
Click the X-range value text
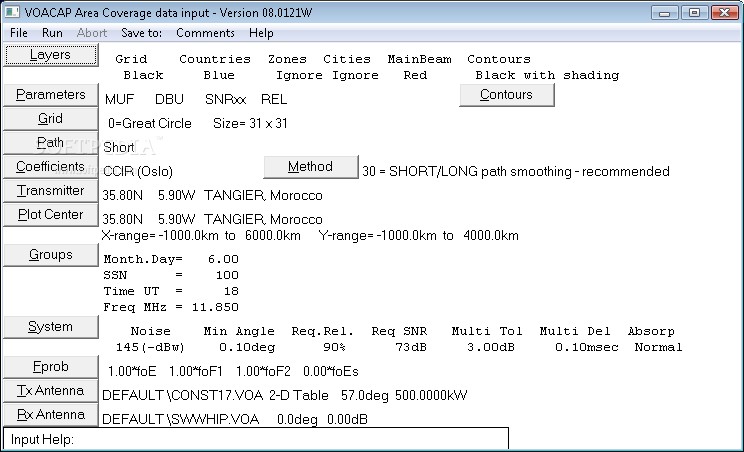coord(201,236)
